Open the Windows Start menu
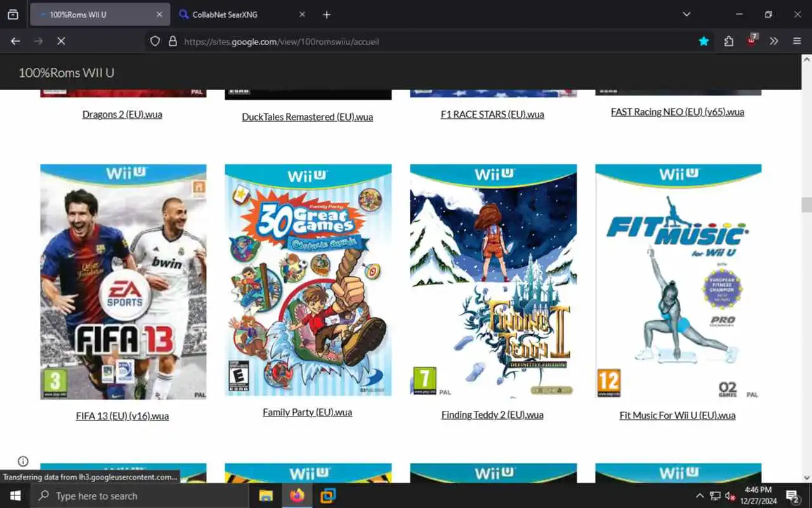 click(x=15, y=496)
